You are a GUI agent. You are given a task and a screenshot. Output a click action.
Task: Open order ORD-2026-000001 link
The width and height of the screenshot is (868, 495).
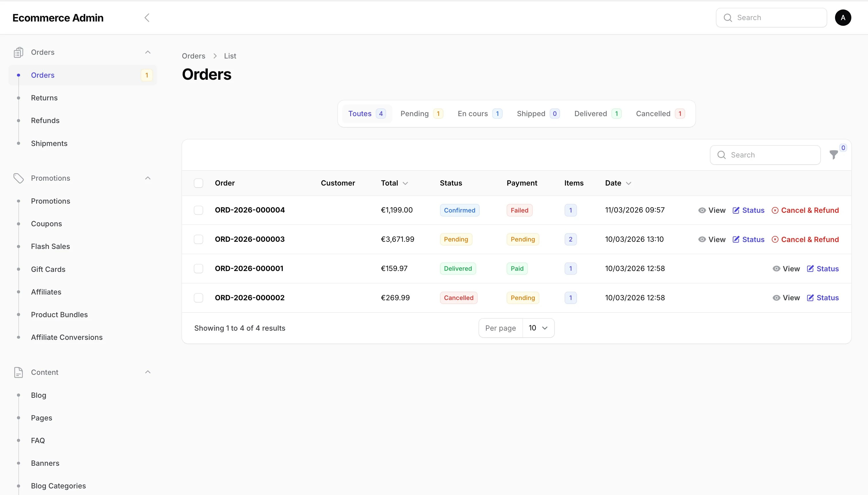click(249, 268)
